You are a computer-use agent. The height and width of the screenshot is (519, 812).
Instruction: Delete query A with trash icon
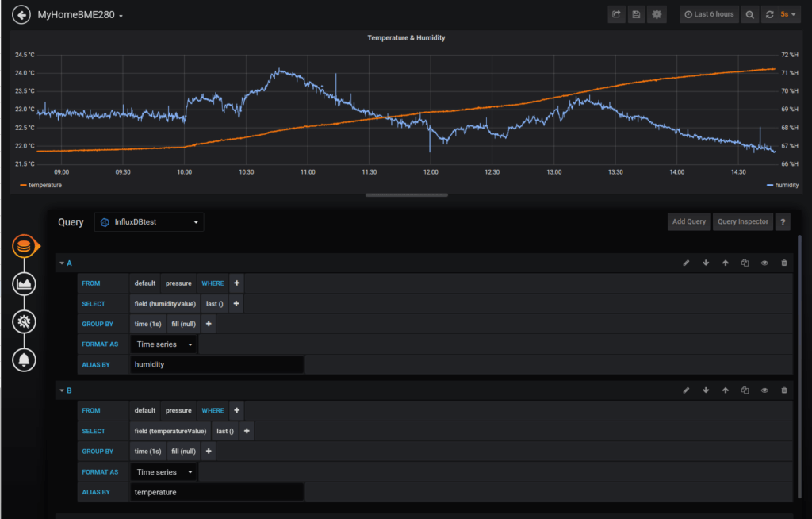tap(784, 263)
